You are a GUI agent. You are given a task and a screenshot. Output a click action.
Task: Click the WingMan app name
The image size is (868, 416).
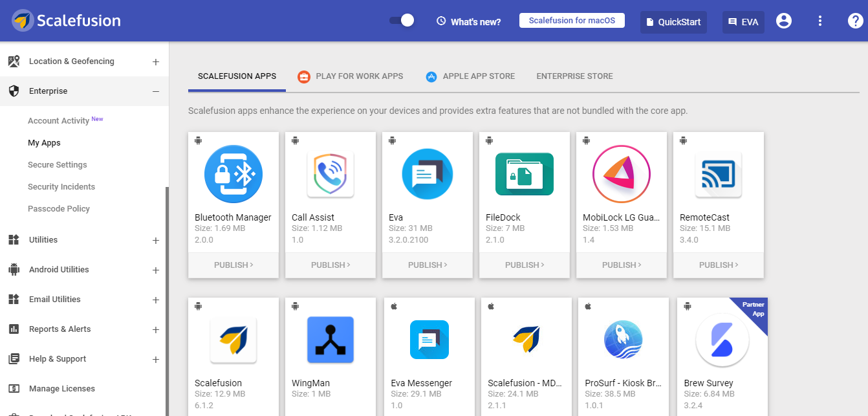312,383
